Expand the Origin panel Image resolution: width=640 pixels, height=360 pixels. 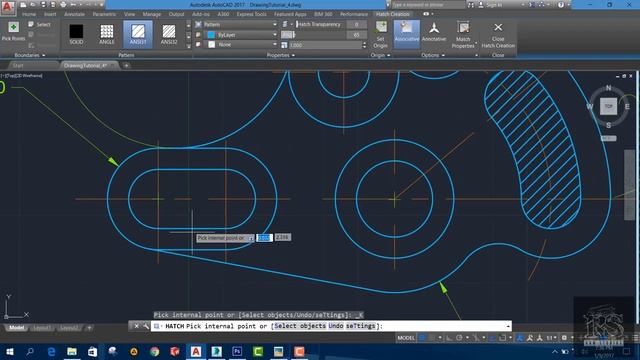coord(380,55)
